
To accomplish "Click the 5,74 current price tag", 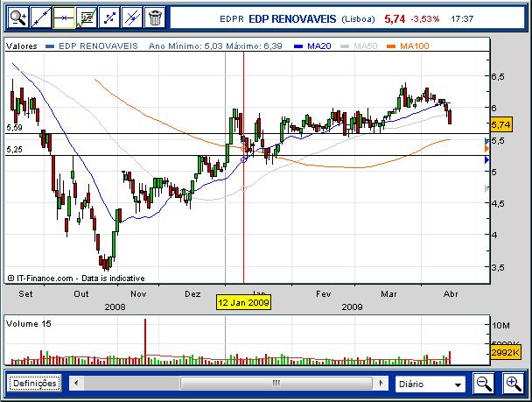I will tap(500, 125).
